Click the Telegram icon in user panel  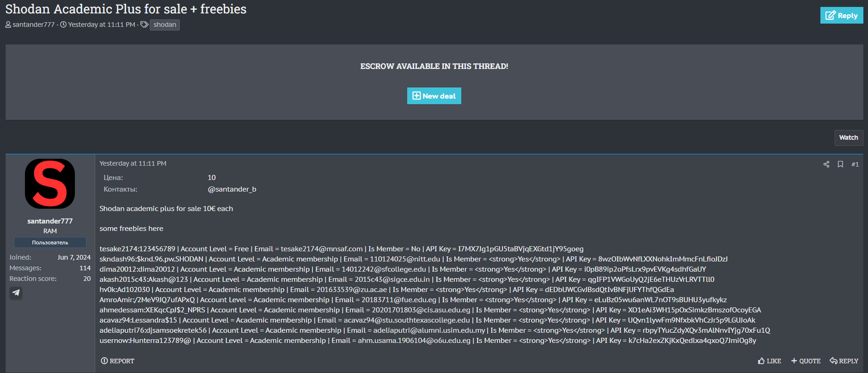click(16, 292)
